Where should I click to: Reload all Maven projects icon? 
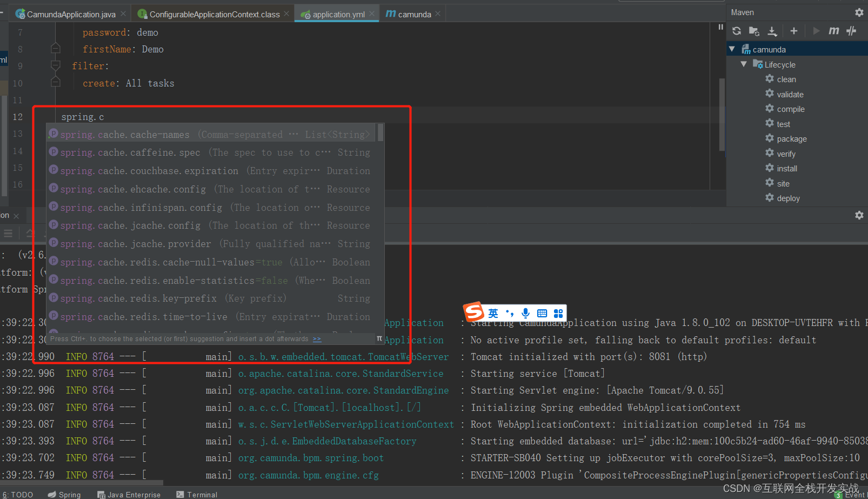click(x=737, y=31)
